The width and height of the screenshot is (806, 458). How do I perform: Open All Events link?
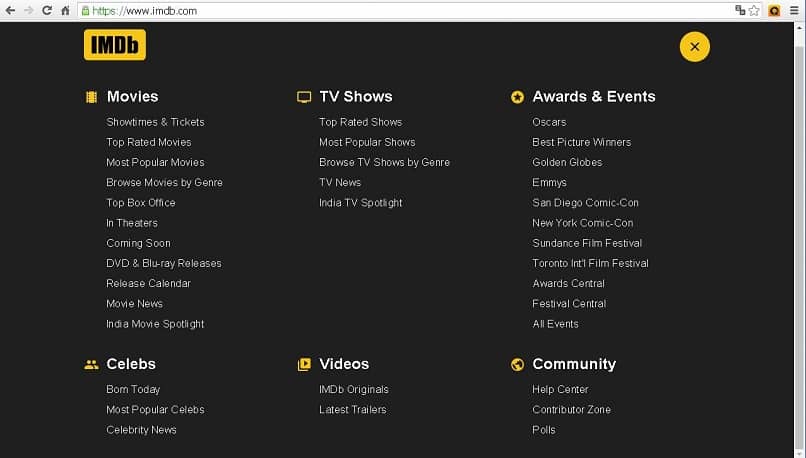click(556, 324)
